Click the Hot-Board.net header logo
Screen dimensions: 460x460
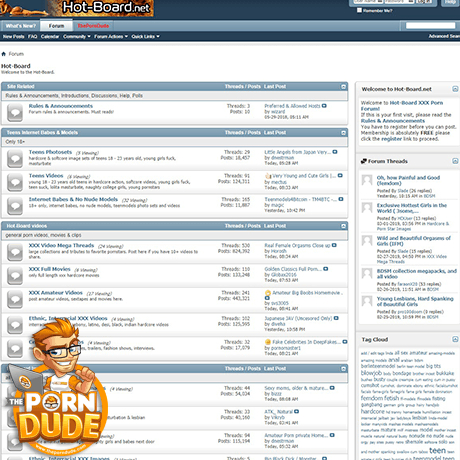[77, 8]
